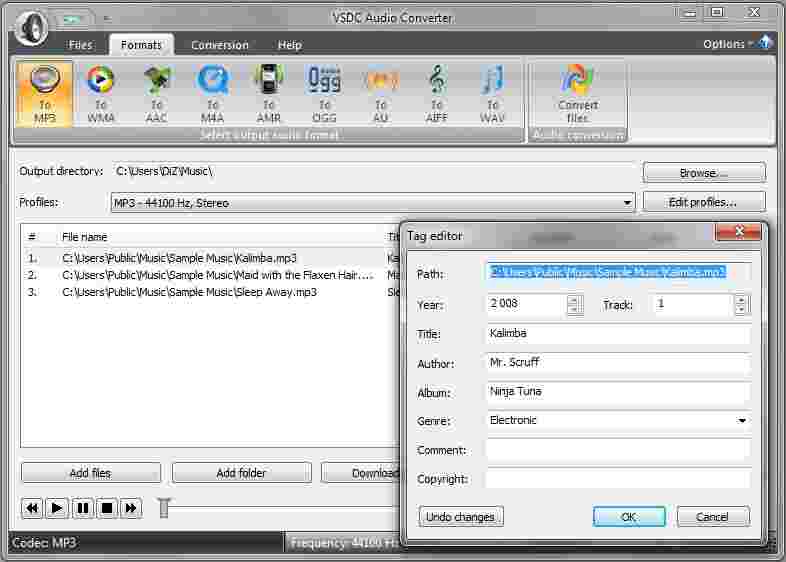Open the Conversion ribbon tab
Viewport: 786px width, 562px height.
pos(220,45)
